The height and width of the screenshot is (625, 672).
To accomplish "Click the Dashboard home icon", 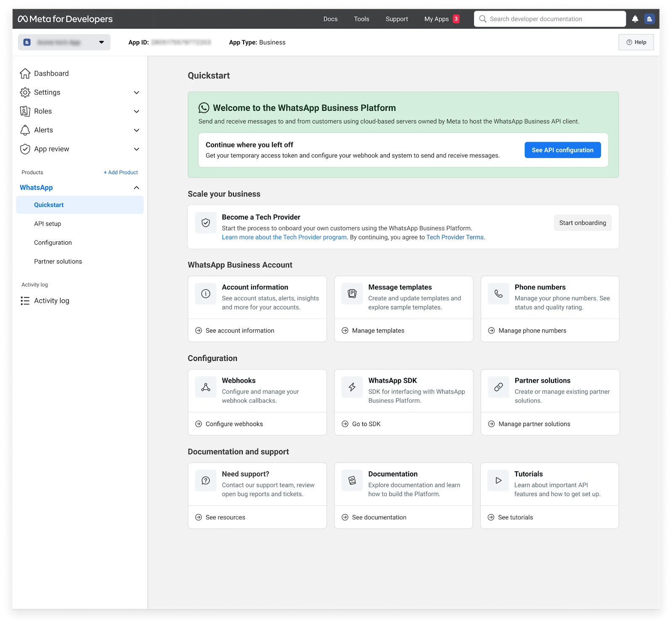I will pos(25,73).
